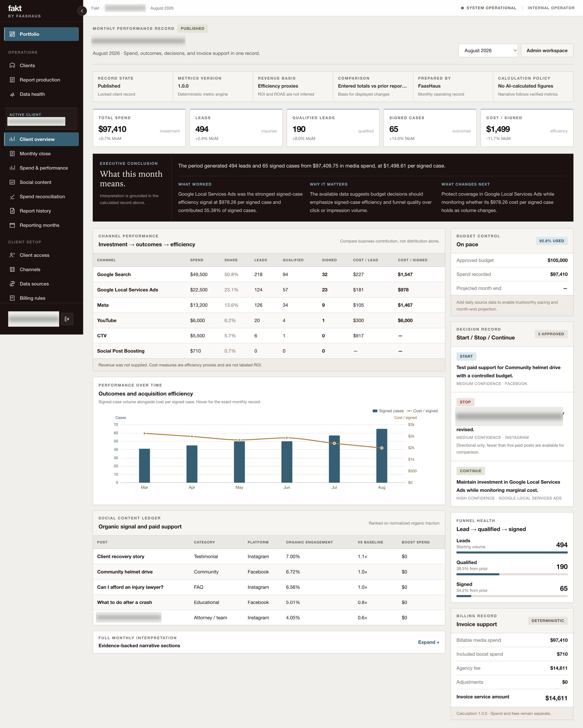Image resolution: width=583 pixels, height=728 pixels.
Task: Click the Report history file icon
Action: (12, 211)
